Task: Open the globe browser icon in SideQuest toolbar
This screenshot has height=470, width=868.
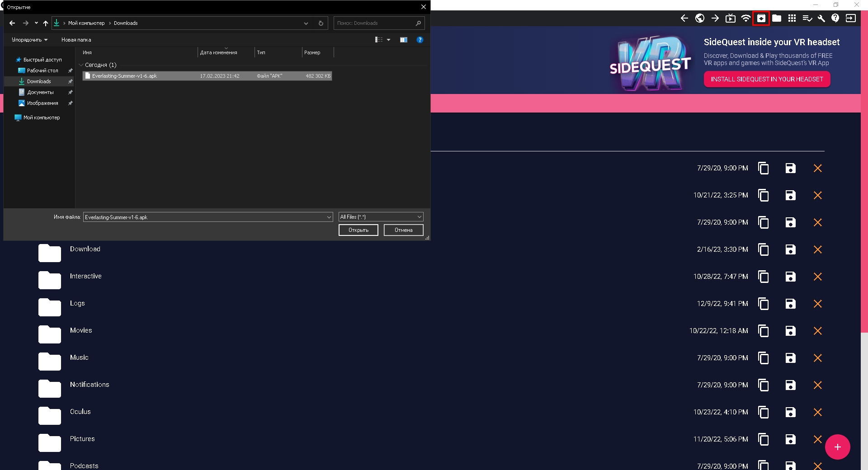Action: [x=700, y=18]
